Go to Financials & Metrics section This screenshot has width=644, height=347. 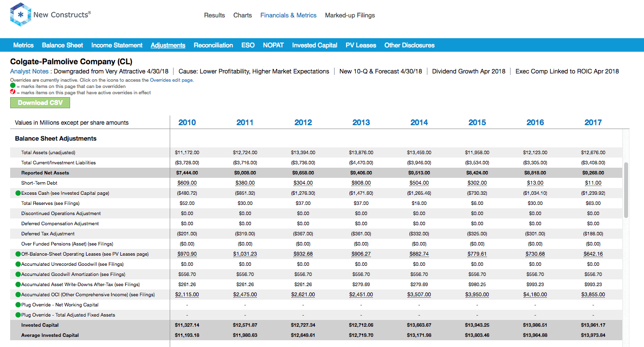click(x=288, y=15)
